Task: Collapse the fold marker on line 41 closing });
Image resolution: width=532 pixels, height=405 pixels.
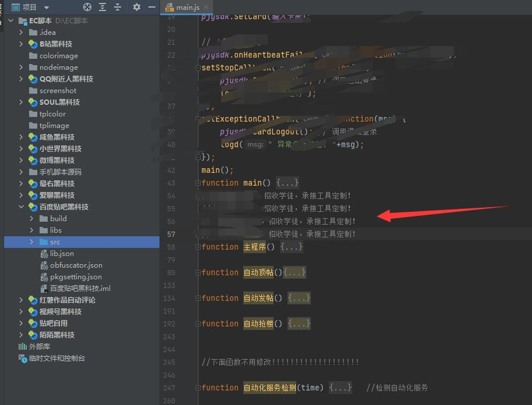Action: (198, 157)
